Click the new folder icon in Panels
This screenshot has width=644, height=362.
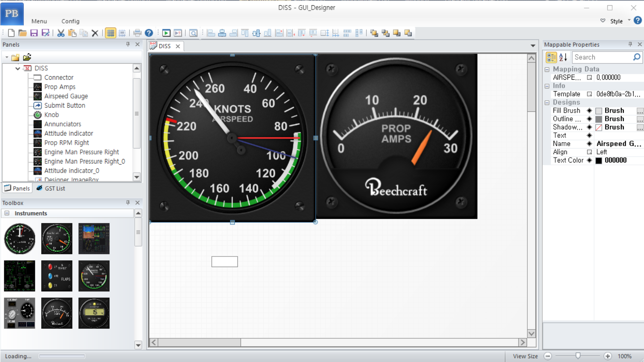tap(15, 57)
